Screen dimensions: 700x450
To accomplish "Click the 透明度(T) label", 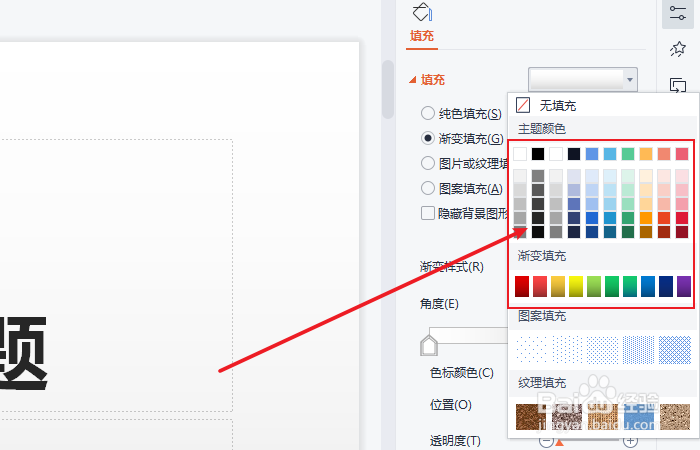I will click(455, 441).
